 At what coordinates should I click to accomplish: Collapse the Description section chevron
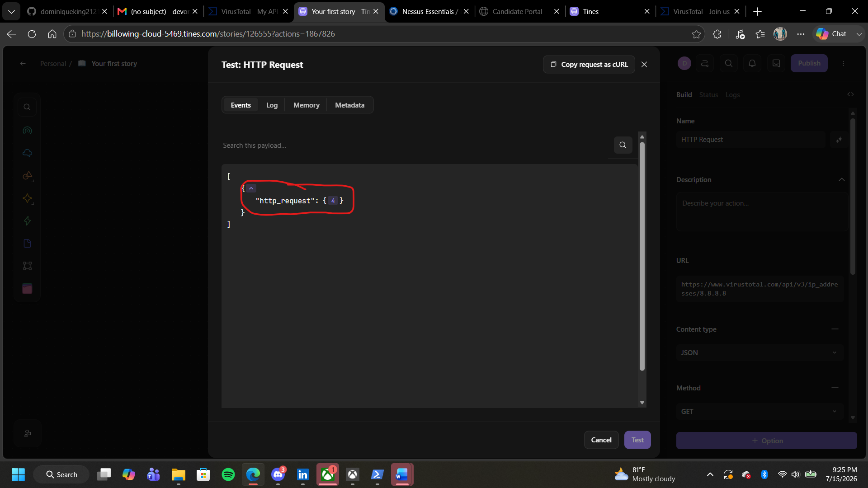coord(841,179)
